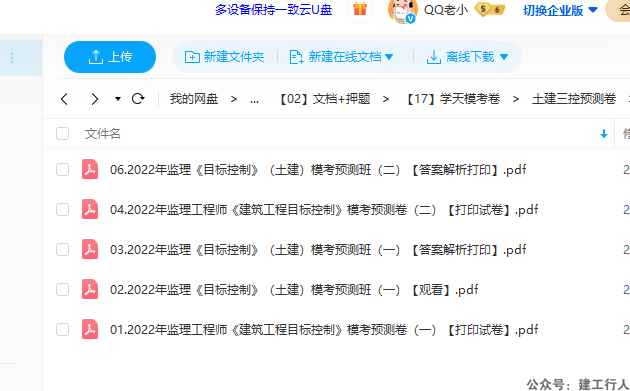
Task: Check the 04.2022年监理工程师 模考预测卷（二）file
Action: 62,209
